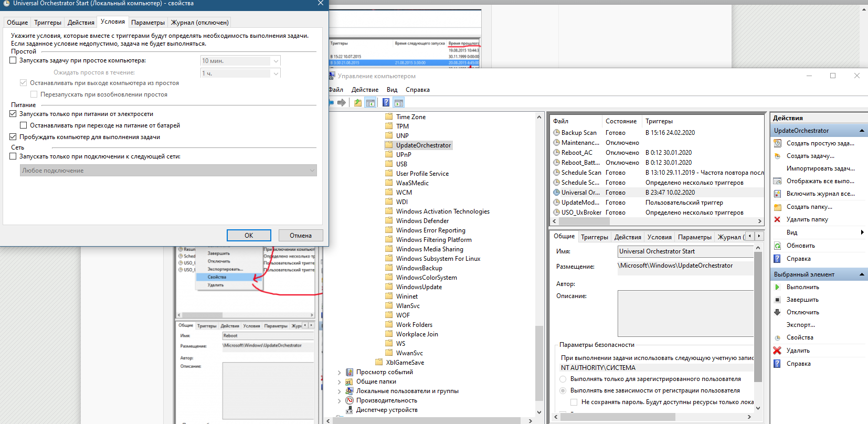Click 'Экспорт...' action
Image resolution: width=868 pixels, height=424 pixels.
800,325
